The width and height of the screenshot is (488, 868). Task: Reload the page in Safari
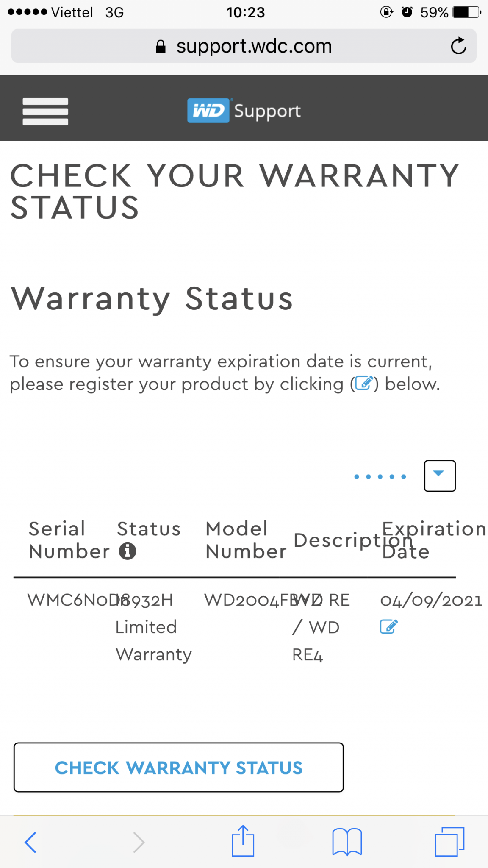[458, 46]
